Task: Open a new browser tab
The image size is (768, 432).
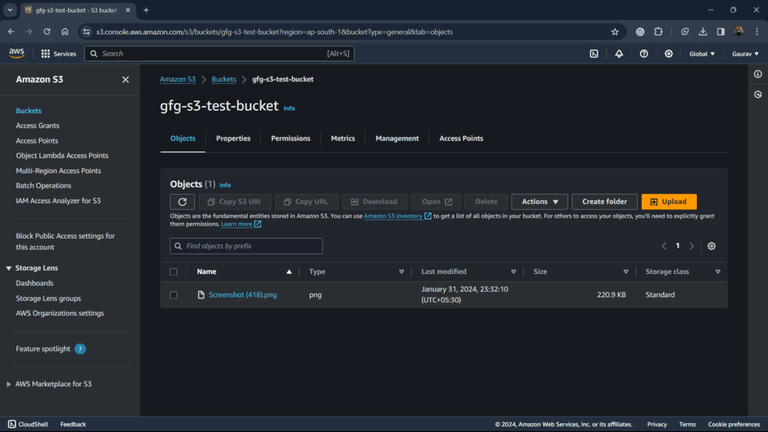Action: point(146,10)
